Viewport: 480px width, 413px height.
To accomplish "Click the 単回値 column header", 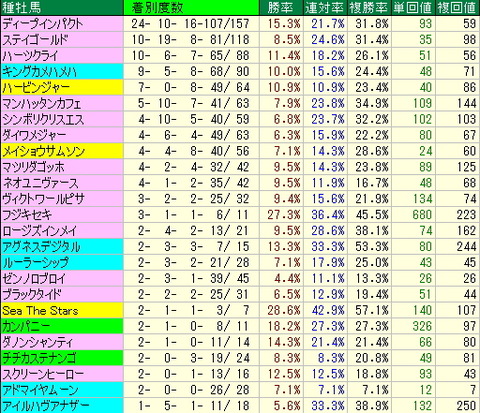I will pyautogui.click(x=413, y=8).
